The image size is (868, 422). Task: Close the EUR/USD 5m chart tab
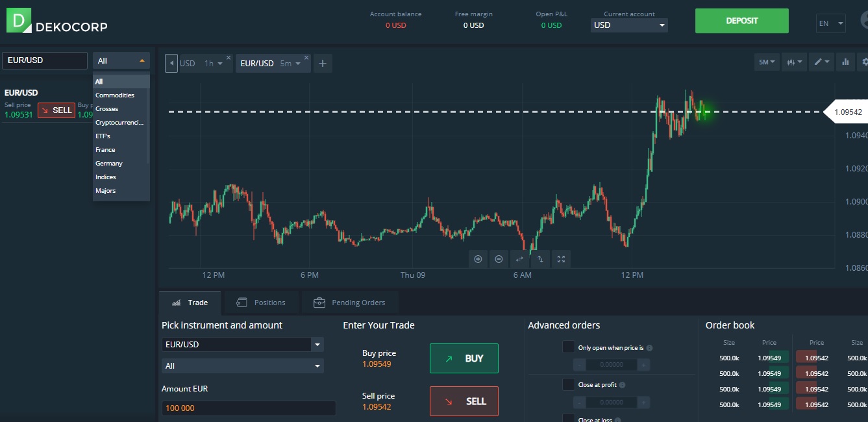tap(306, 58)
